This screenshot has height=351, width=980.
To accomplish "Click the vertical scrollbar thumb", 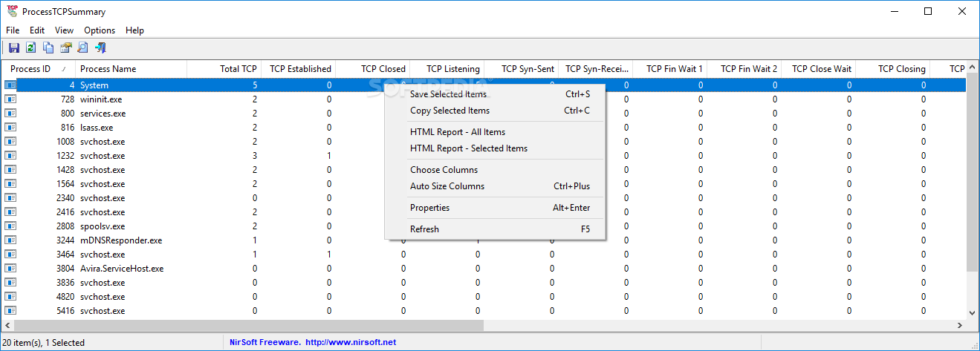I will 973,171.
